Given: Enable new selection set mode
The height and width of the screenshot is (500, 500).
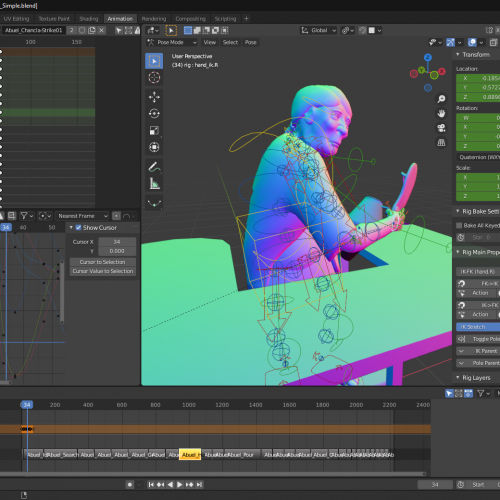Looking at the screenshot, I should 188,31.
